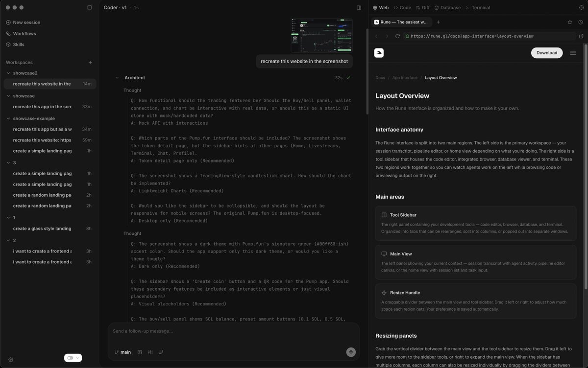Open New session
This screenshot has width=588, height=368.
coord(24,23)
